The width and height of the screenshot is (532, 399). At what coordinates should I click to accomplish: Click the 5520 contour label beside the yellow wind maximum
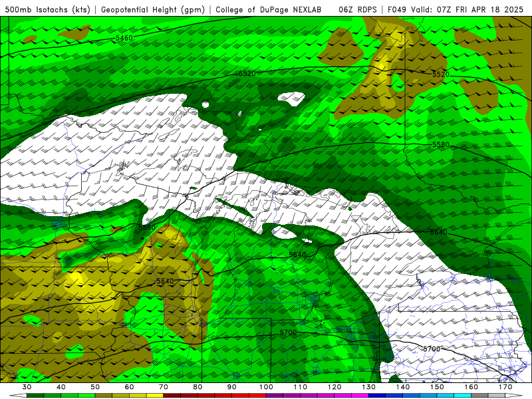[x=440, y=74]
